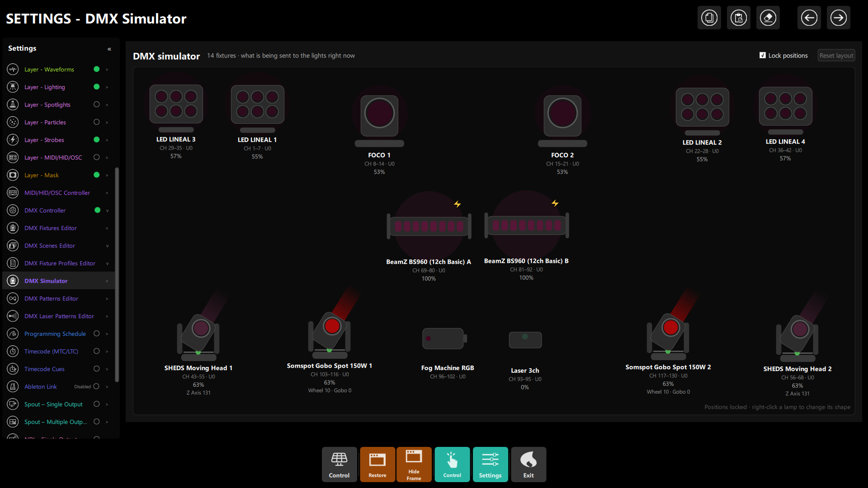868x488 pixels.
Task: Click the Exit button
Action: [x=528, y=465]
